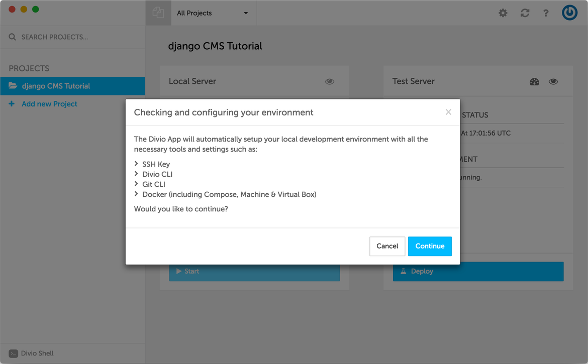Click the Start button for Local Server
The height and width of the screenshot is (364, 588).
254,272
